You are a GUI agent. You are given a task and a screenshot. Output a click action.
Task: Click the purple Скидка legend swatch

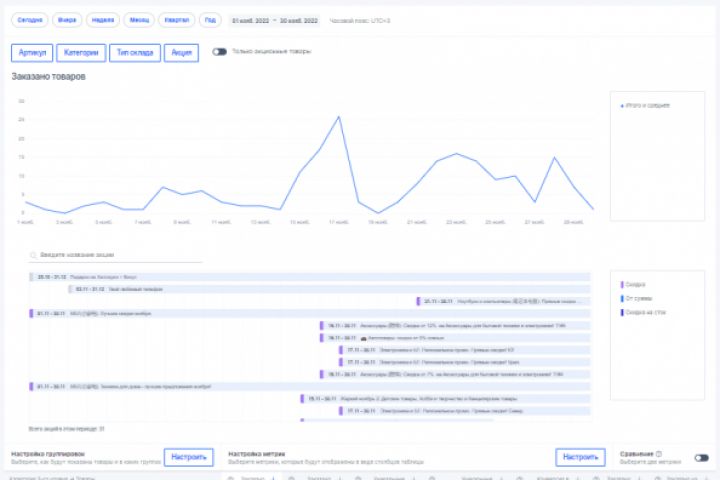[622, 285]
